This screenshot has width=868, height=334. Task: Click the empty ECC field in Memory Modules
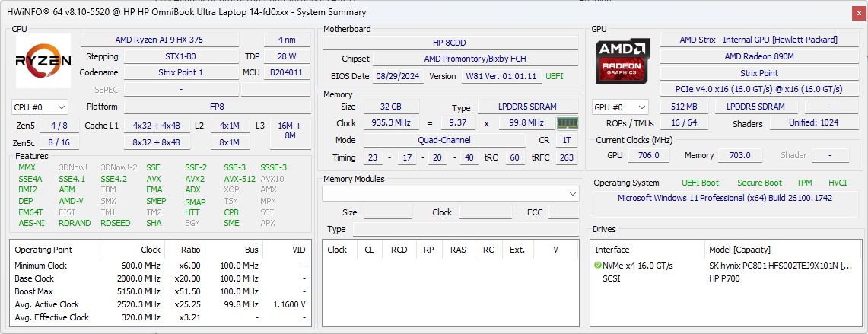[x=564, y=212]
